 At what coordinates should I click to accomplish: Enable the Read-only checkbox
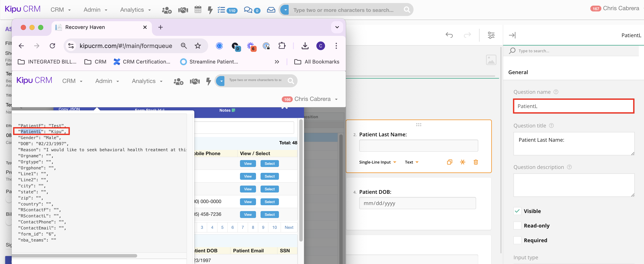coord(517,226)
